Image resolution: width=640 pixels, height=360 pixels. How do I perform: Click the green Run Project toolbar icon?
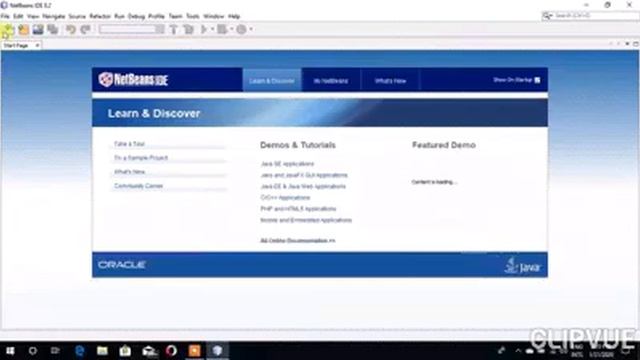coord(204,29)
